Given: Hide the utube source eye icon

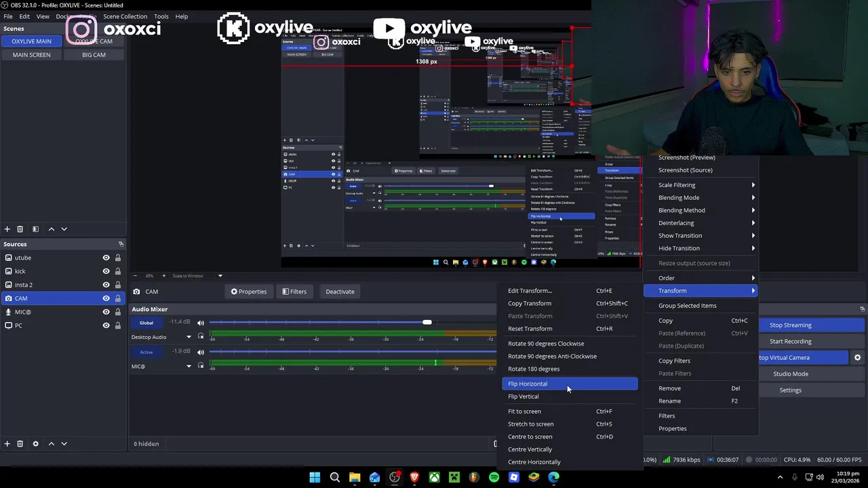Looking at the screenshot, I should click(106, 258).
